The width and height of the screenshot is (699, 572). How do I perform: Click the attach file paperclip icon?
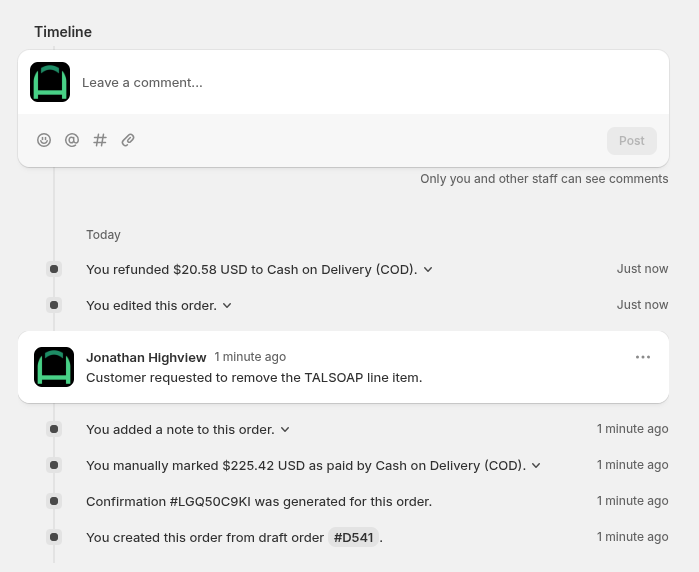pos(128,141)
